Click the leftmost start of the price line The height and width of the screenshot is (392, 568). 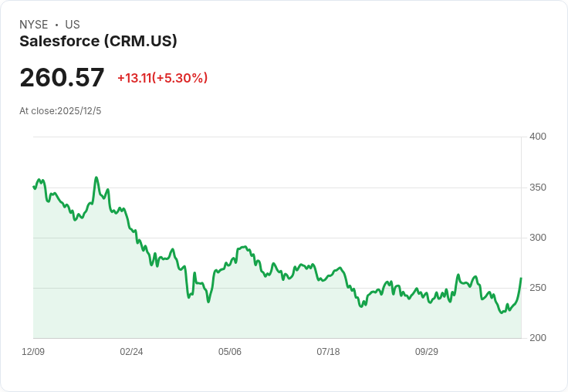pyautogui.click(x=33, y=187)
